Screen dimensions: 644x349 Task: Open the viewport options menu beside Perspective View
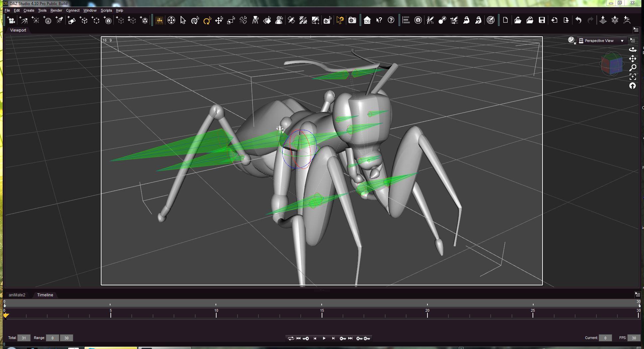[x=633, y=41]
